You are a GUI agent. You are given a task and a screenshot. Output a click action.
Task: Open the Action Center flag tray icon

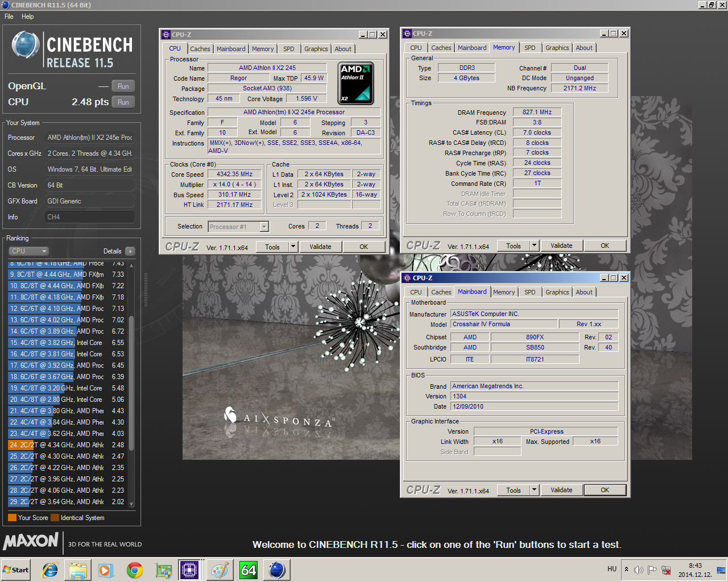tap(652, 570)
